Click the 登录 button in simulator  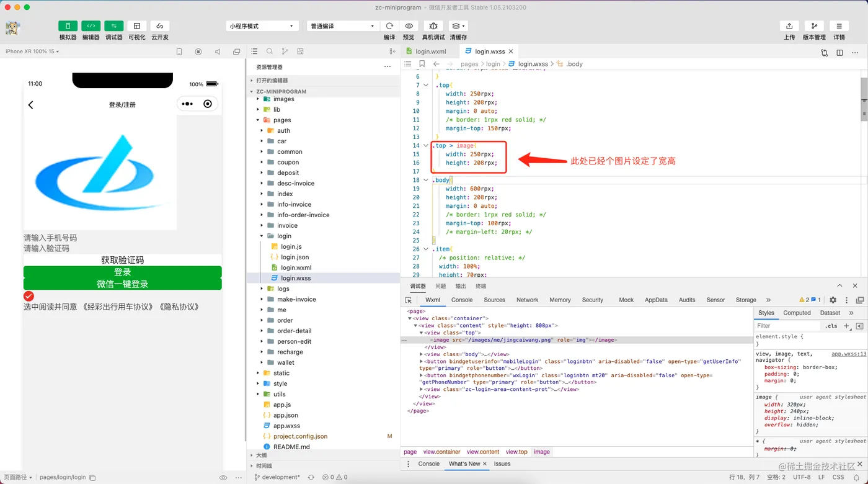click(x=123, y=272)
